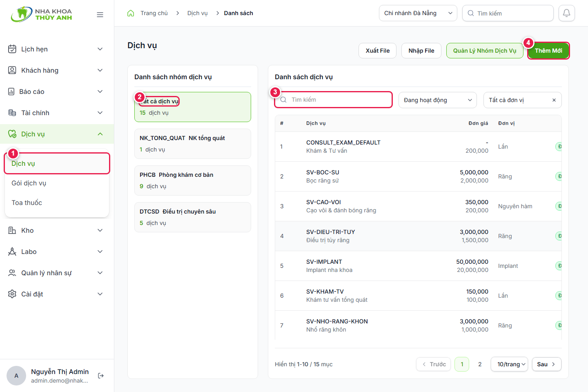Click the Lịch hẹn calendar icon

point(12,49)
